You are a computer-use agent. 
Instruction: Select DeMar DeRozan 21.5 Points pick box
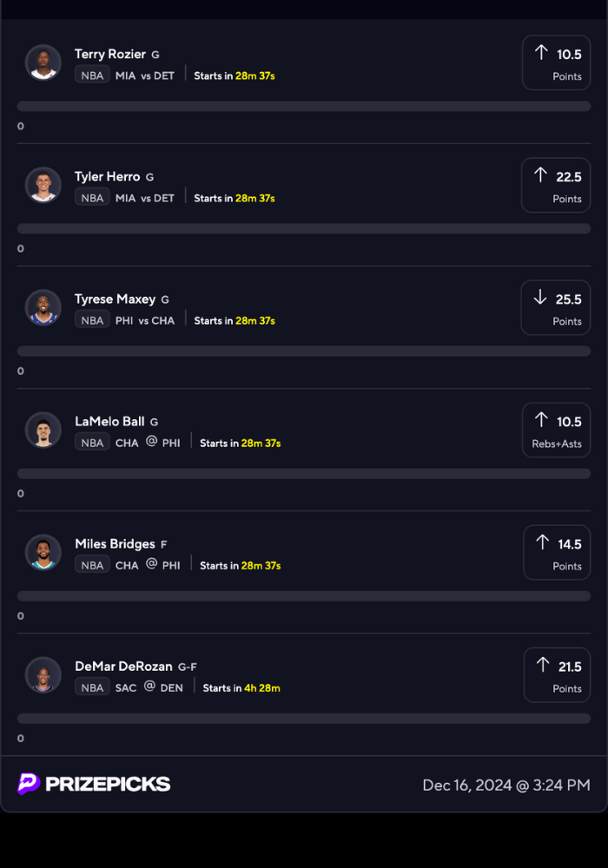[556, 674]
